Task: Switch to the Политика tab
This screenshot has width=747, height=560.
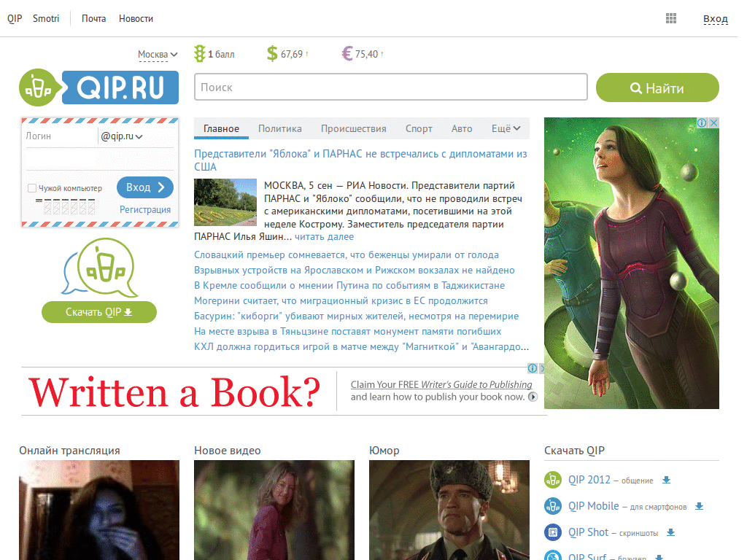Action: [x=280, y=128]
